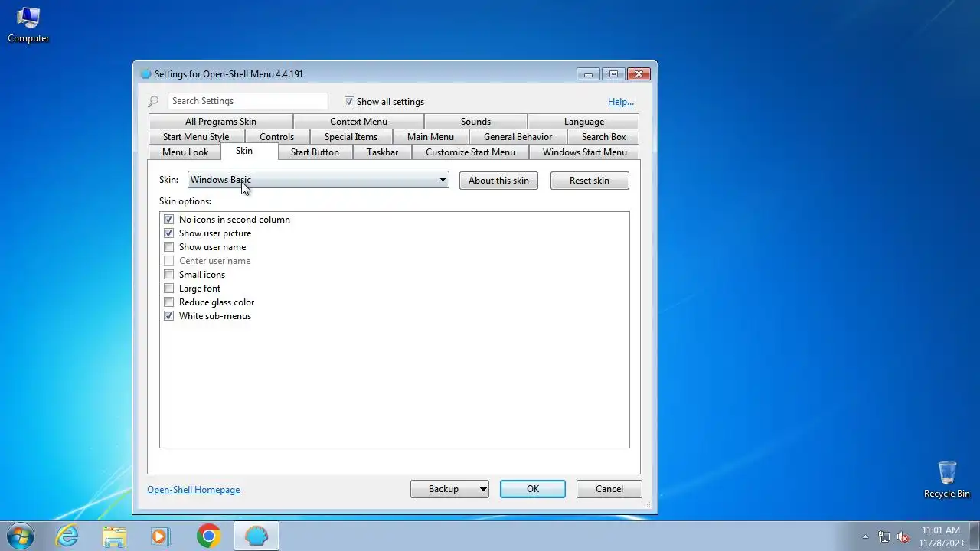Image resolution: width=980 pixels, height=551 pixels.
Task: Uncheck Show all settings checkbox
Action: tap(350, 101)
